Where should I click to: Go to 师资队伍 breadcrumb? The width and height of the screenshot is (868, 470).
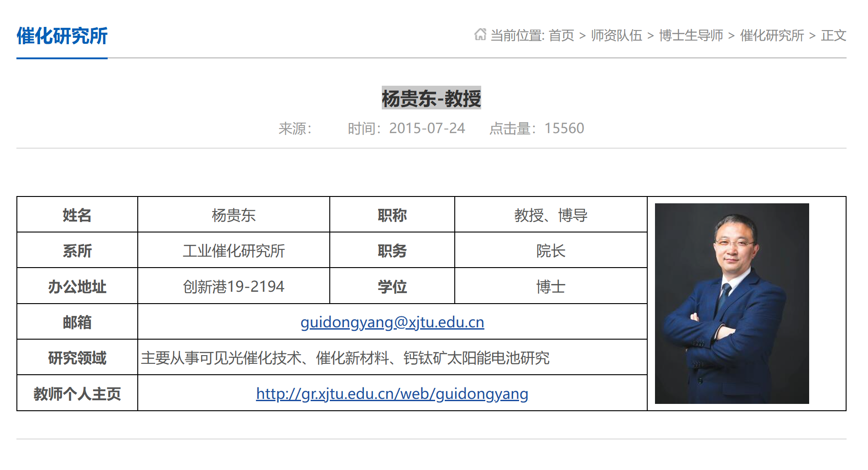pos(616,36)
